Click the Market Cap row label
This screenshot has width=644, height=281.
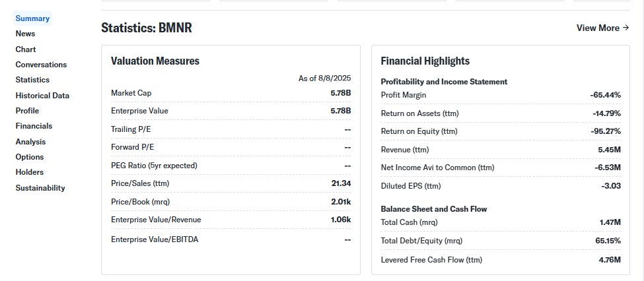tap(131, 93)
